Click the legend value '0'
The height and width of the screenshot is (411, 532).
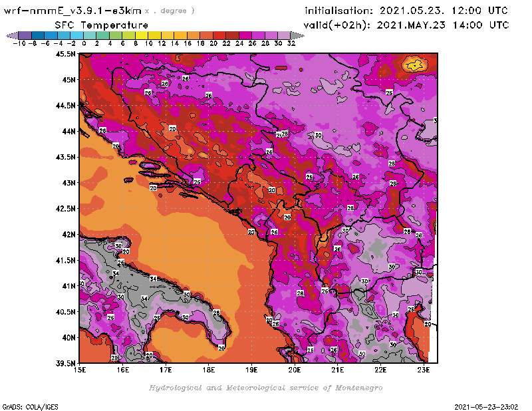coord(84,43)
